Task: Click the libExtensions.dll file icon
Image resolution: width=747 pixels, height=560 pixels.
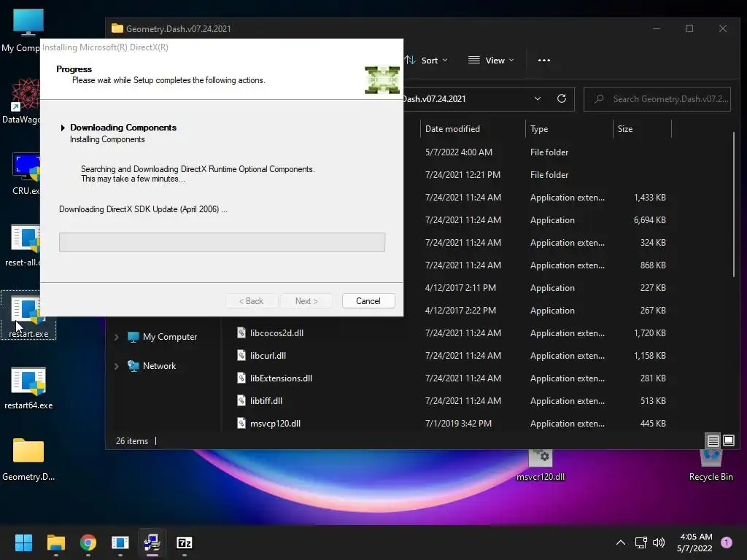Action: (241, 378)
